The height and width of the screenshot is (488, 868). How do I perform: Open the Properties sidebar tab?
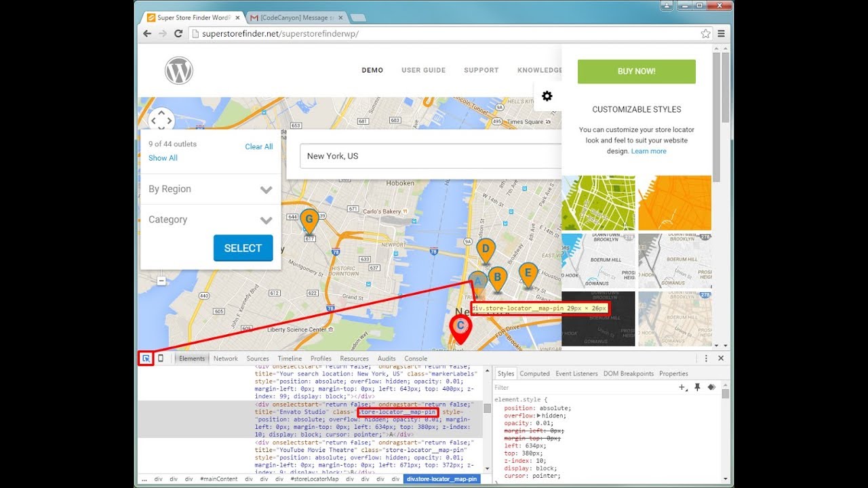(673, 373)
